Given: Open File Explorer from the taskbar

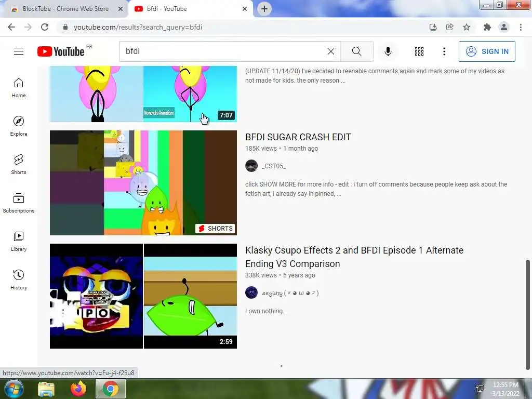Looking at the screenshot, I should pos(46,389).
